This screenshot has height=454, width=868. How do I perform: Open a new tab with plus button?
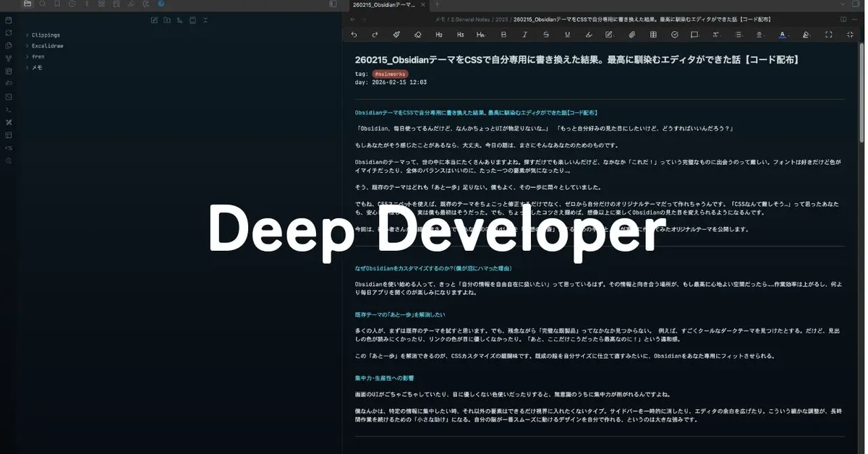coord(437,4)
